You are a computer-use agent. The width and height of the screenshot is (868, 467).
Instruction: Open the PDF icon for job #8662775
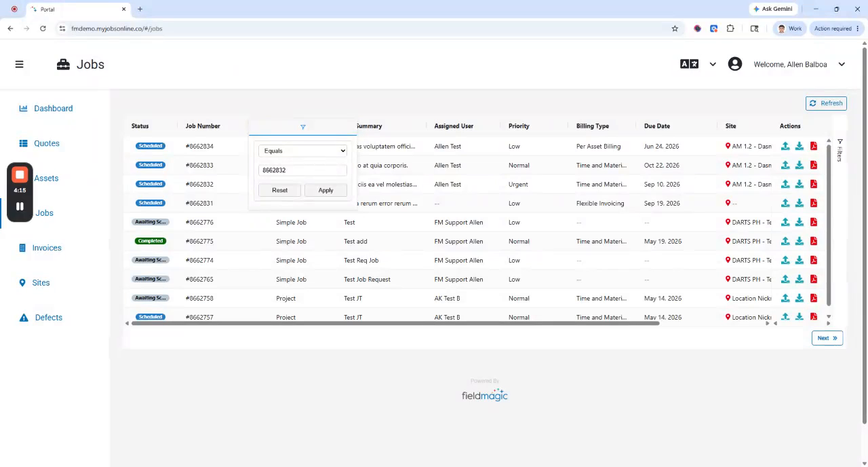click(x=814, y=241)
